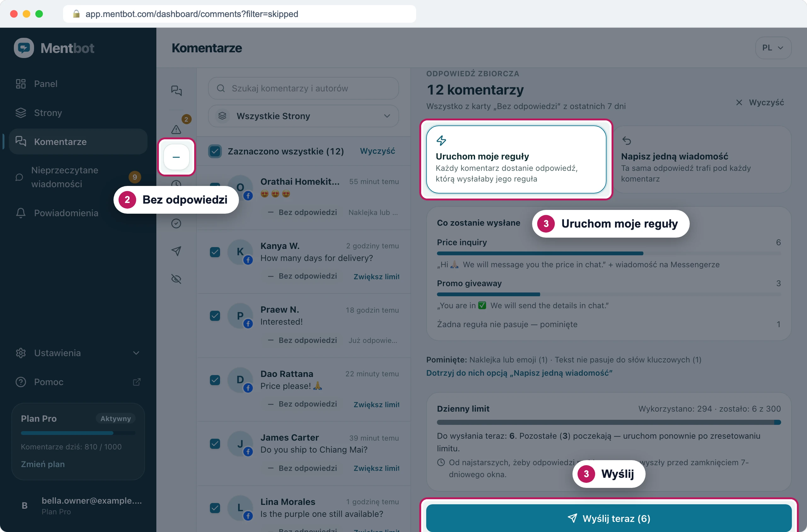Click the reply arrow icon in Napisz jedną wiadomość
Image resolution: width=807 pixels, height=532 pixels.
click(626, 140)
